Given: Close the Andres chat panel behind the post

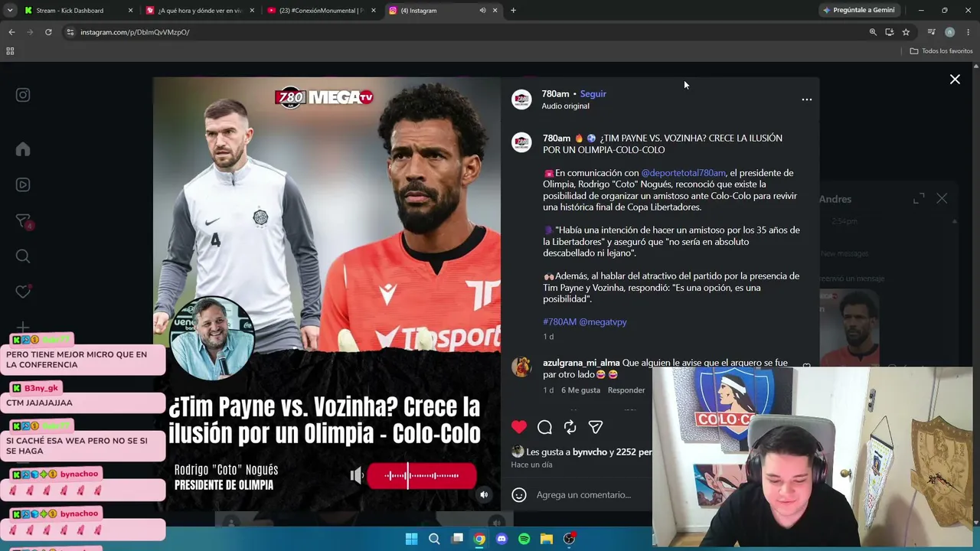Looking at the screenshot, I should click(942, 199).
